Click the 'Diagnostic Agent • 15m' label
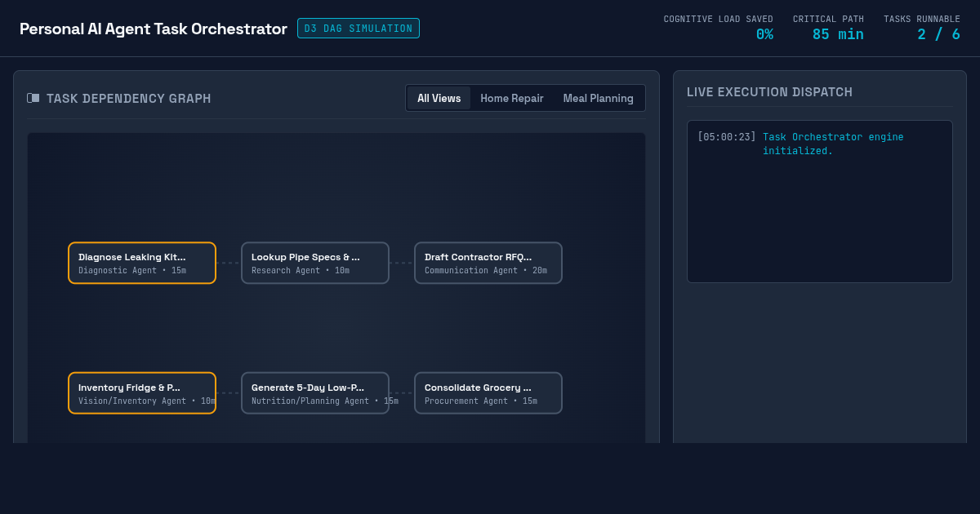980x514 pixels. [132, 270]
